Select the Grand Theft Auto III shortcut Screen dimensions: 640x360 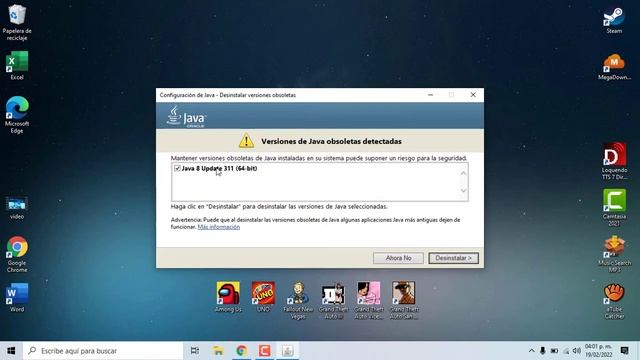tap(333, 300)
